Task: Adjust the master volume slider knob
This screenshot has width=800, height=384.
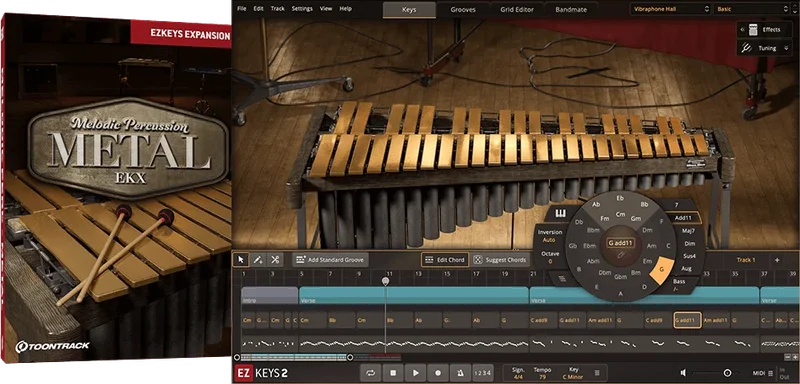Action: (x=728, y=373)
